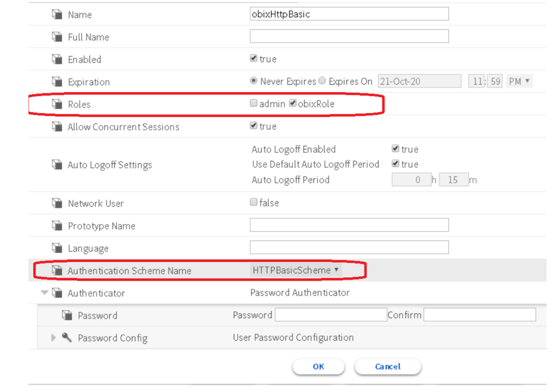The height and width of the screenshot is (392, 555).
Task: Open the PM time period dropdown
Action: coord(519,81)
